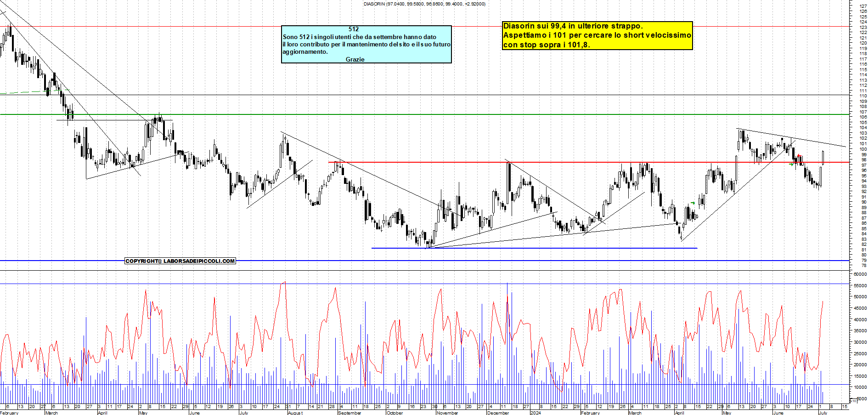Click the 'September' label on the time axis
This screenshot has width=868, height=415.
point(349,413)
